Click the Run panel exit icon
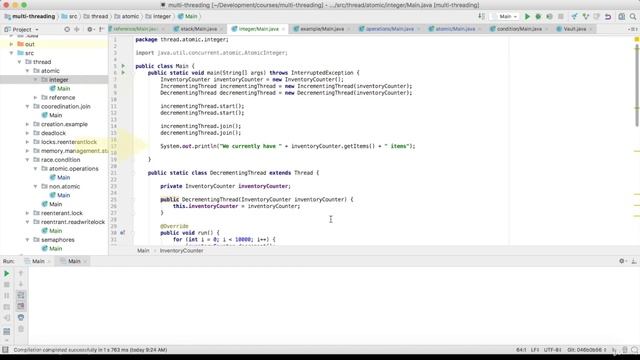The image size is (640, 360). click(7, 318)
